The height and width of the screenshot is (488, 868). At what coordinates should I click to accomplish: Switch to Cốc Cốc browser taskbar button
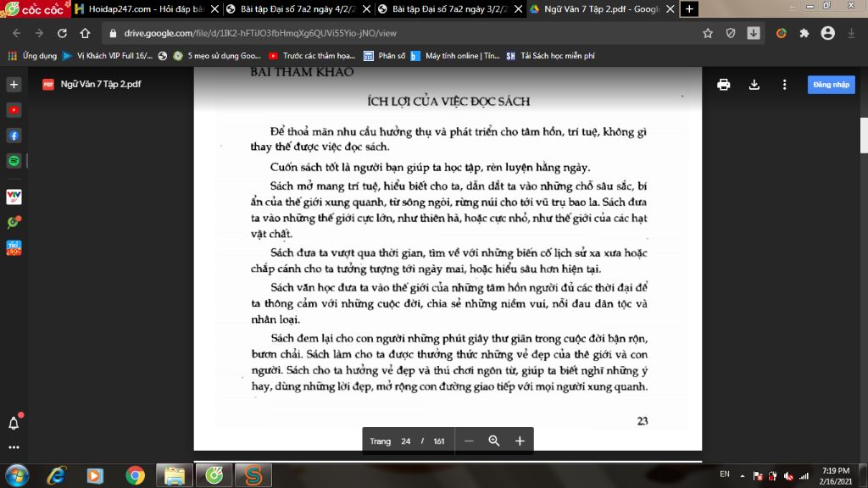click(x=214, y=475)
